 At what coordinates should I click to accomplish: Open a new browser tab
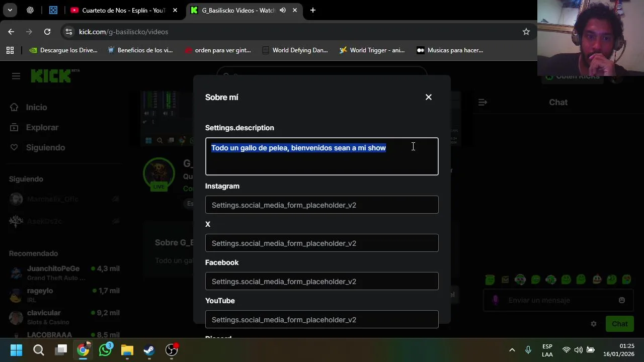click(x=313, y=10)
